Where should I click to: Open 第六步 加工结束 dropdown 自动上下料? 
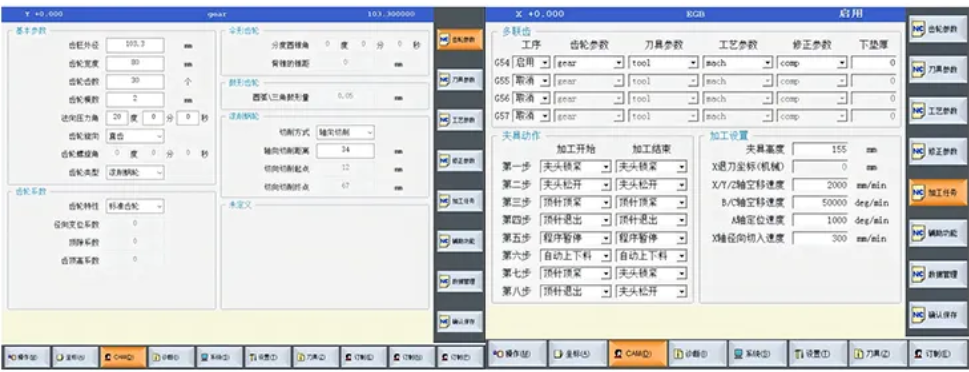point(651,256)
